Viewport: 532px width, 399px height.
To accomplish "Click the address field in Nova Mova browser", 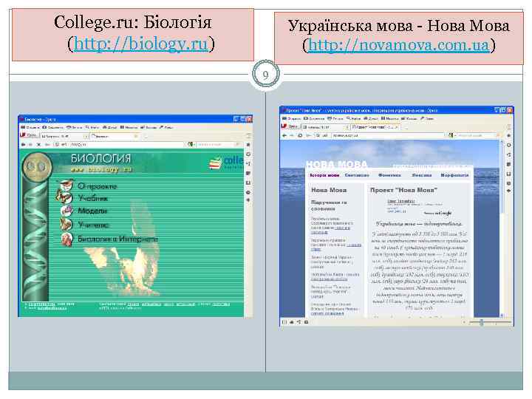I will [388, 135].
